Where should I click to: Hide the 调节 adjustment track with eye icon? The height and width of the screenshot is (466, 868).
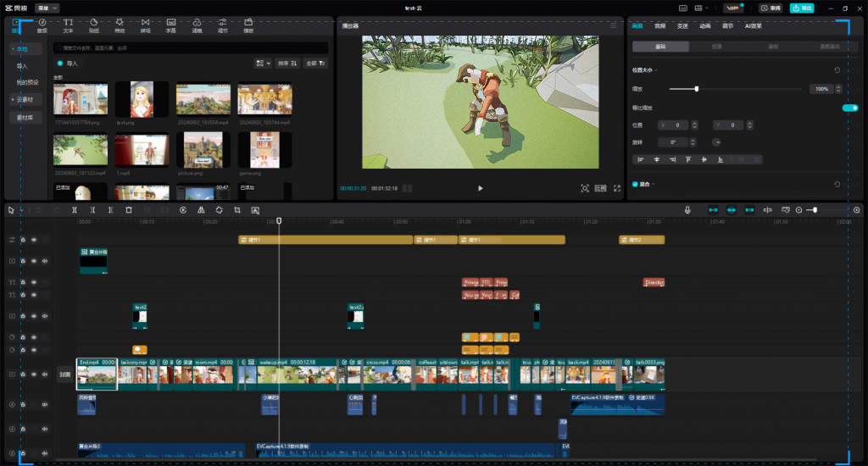pyautogui.click(x=34, y=240)
